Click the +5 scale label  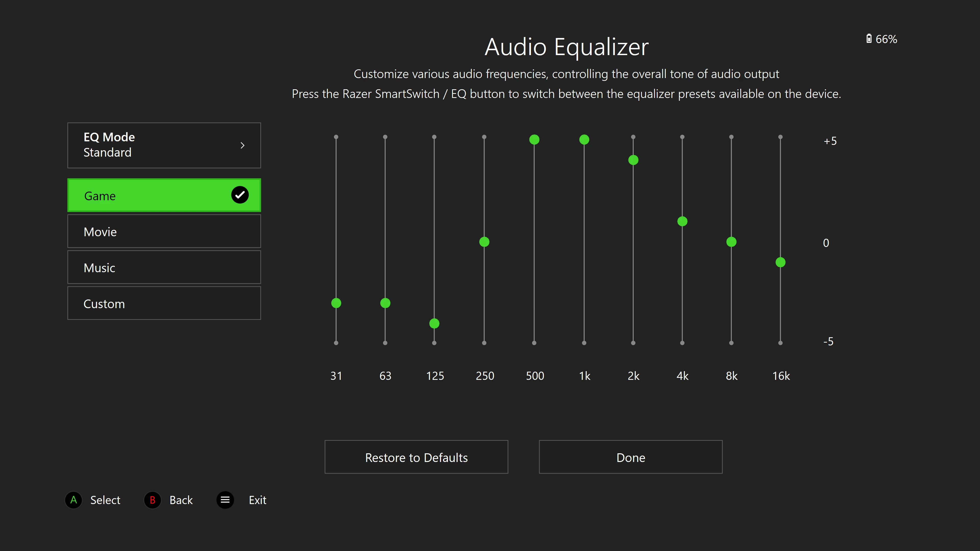(x=830, y=141)
